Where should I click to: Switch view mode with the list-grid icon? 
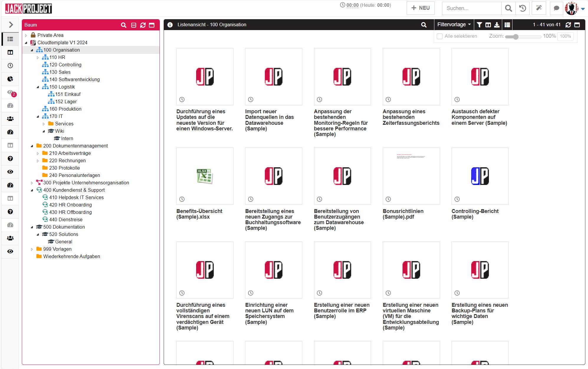[507, 25]
